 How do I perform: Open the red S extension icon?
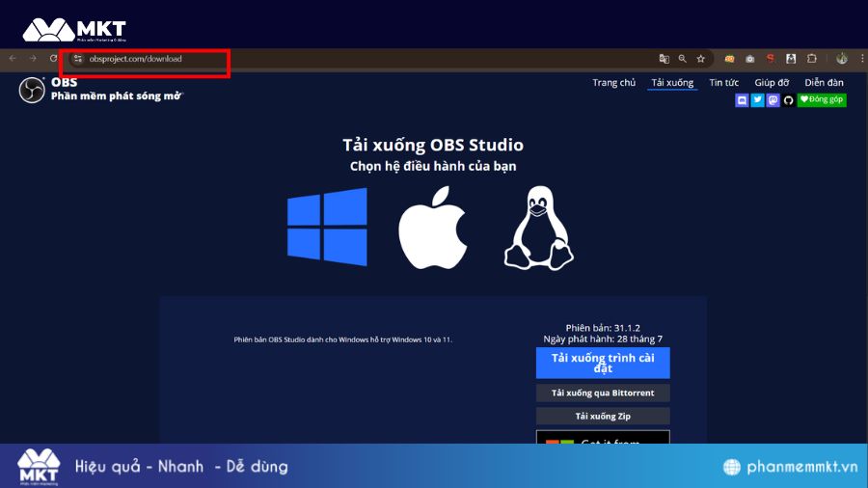coord(770,58)
